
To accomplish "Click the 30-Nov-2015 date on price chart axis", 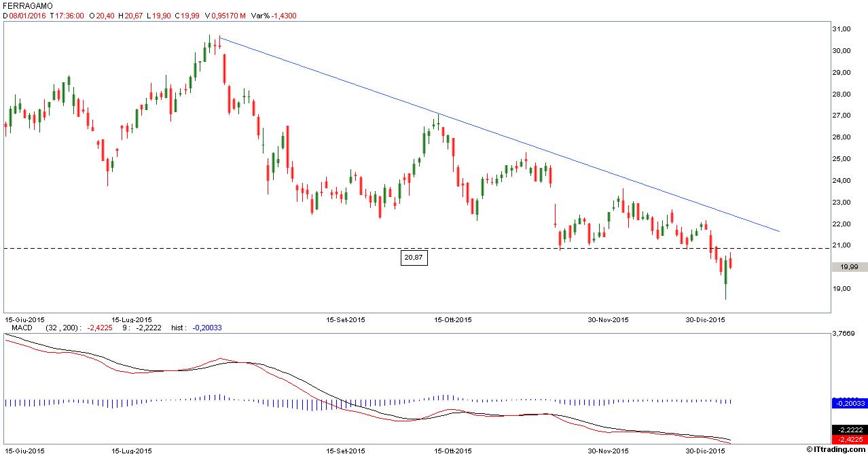I will tap(608, 319).
